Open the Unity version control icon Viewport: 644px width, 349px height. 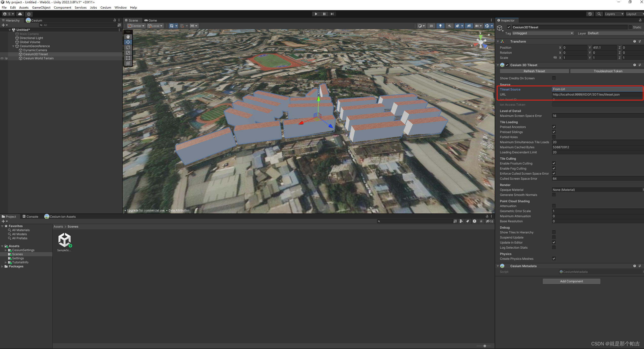pyautogui.click(x=29, y=14)
